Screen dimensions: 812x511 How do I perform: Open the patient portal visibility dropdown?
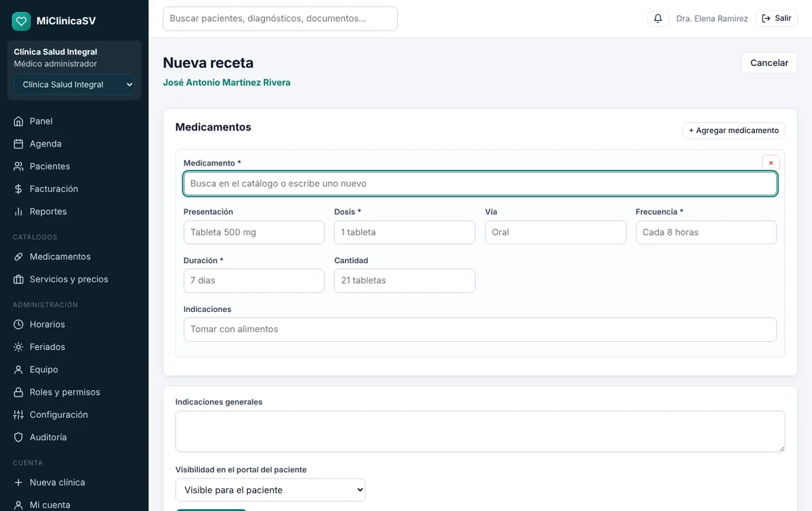[x=270, y=490]
